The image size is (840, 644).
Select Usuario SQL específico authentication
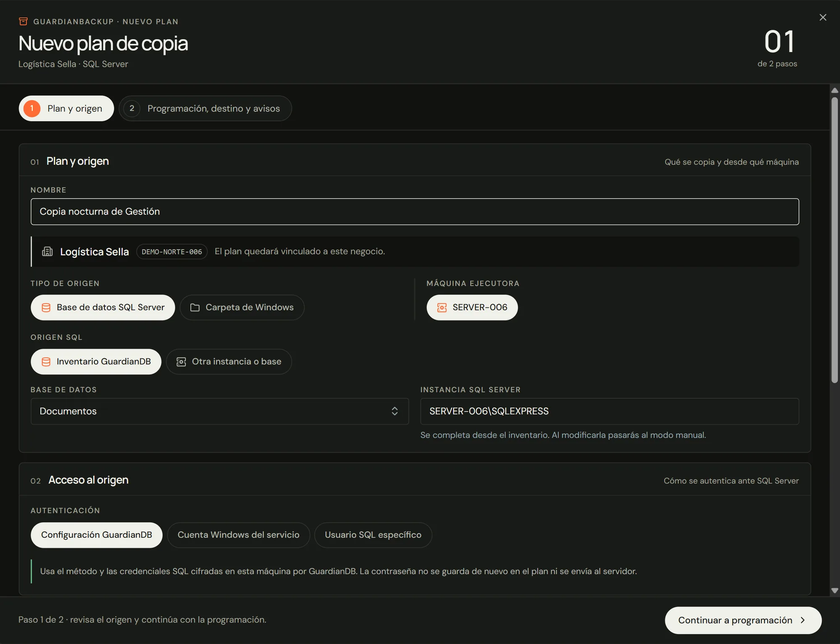click(x=373, y=535)
